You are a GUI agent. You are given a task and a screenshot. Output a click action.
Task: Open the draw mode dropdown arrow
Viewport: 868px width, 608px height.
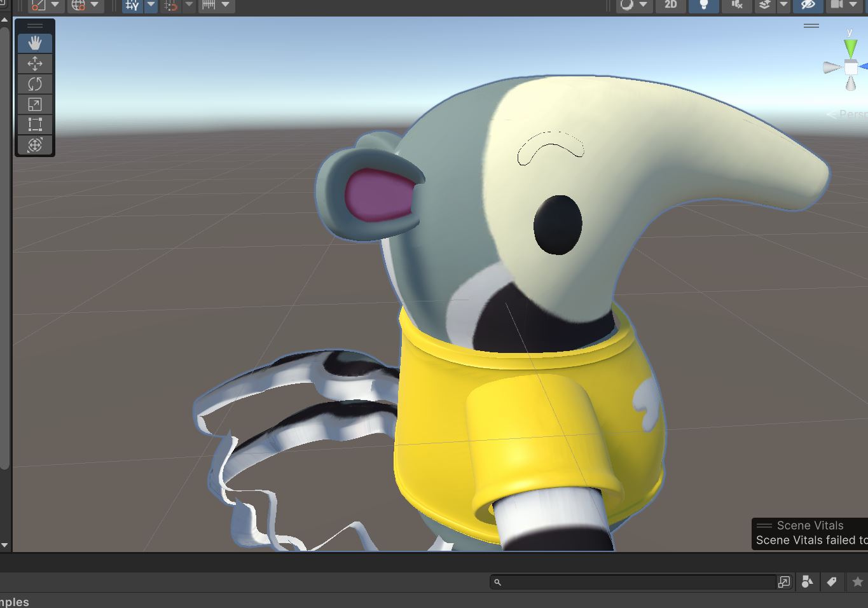click(644, 5)
